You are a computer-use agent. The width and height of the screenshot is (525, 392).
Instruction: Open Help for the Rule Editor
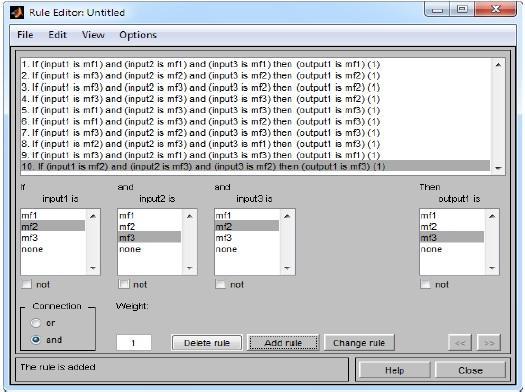tap(394, 370)
